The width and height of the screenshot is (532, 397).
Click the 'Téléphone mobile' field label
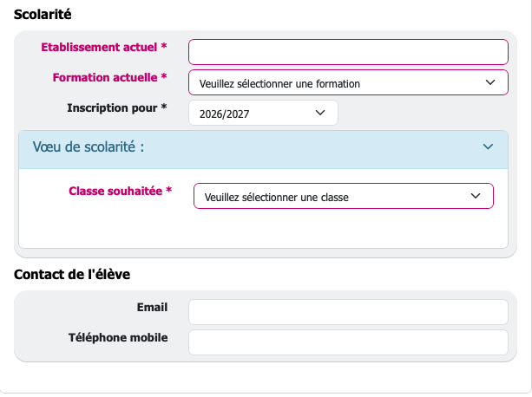click(118, 337)
